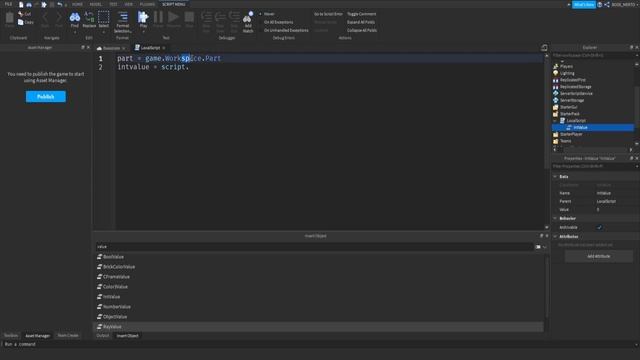The image size is (640, 360).
Task: Click the blue Publish button
Action: [x=46, y=97]
